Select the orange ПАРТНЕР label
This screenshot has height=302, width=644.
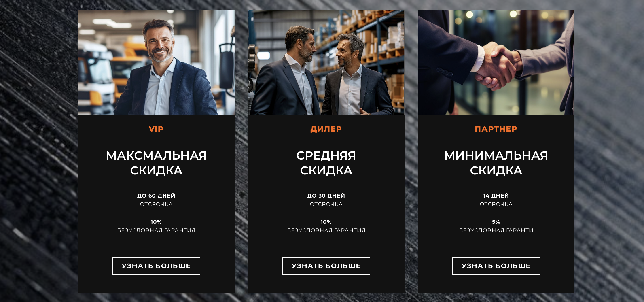pyautogui.click(x=496, y=129)
